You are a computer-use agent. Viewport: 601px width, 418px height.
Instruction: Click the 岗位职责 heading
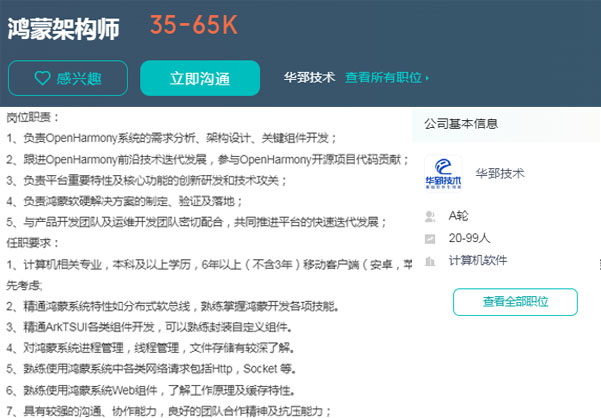point(33,117)
